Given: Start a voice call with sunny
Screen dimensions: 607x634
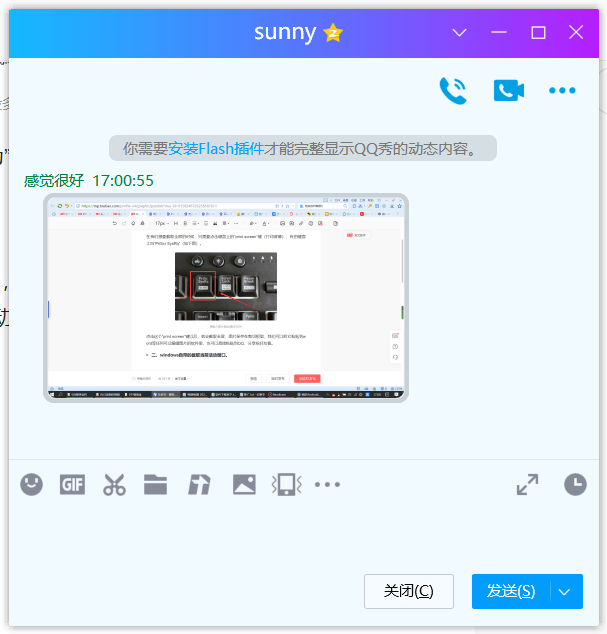Looking at the screenshot, I should point(453,90).
